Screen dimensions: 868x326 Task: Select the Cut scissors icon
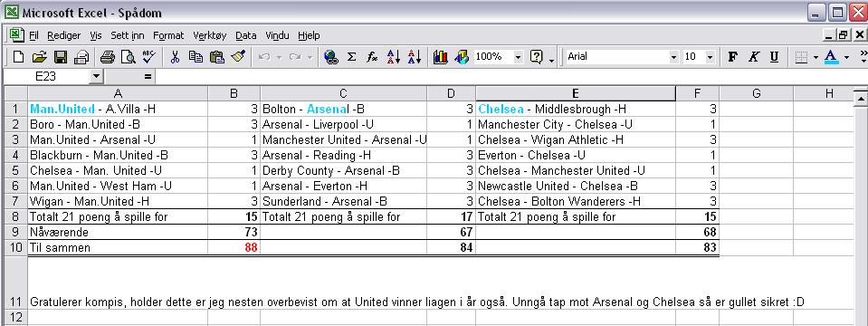(175, 56)
